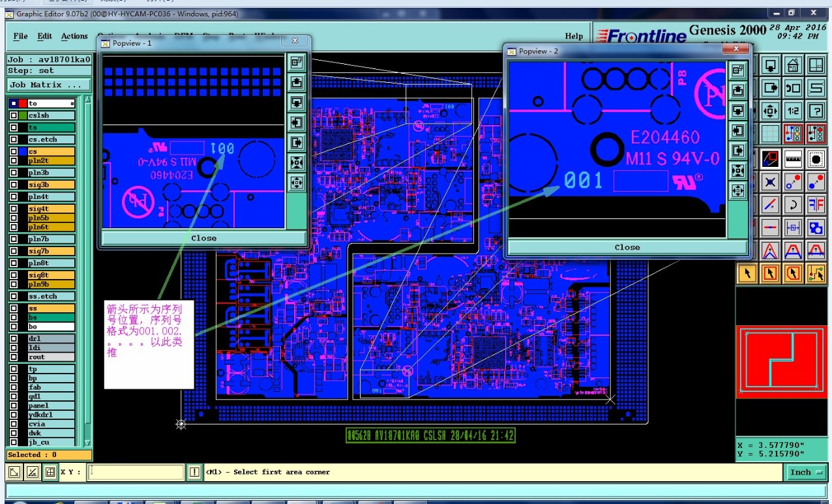Toggle checkbox for layer drl

(x=14, y=339)
